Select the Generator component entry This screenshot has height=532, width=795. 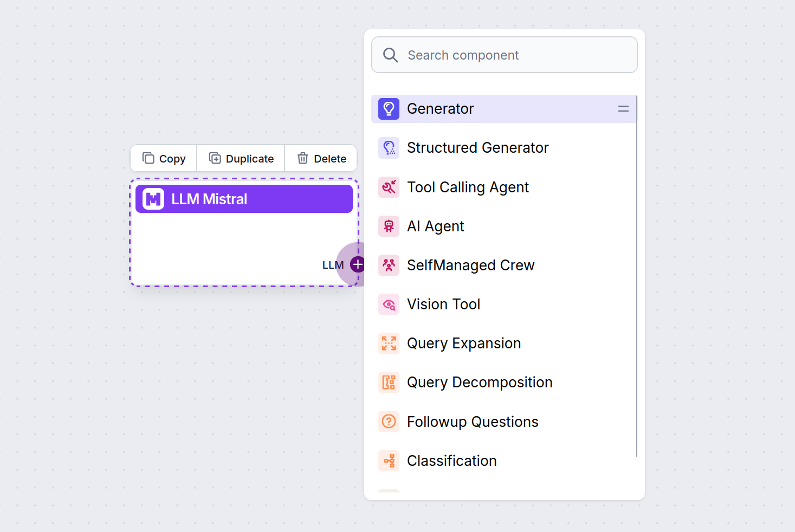440,109
